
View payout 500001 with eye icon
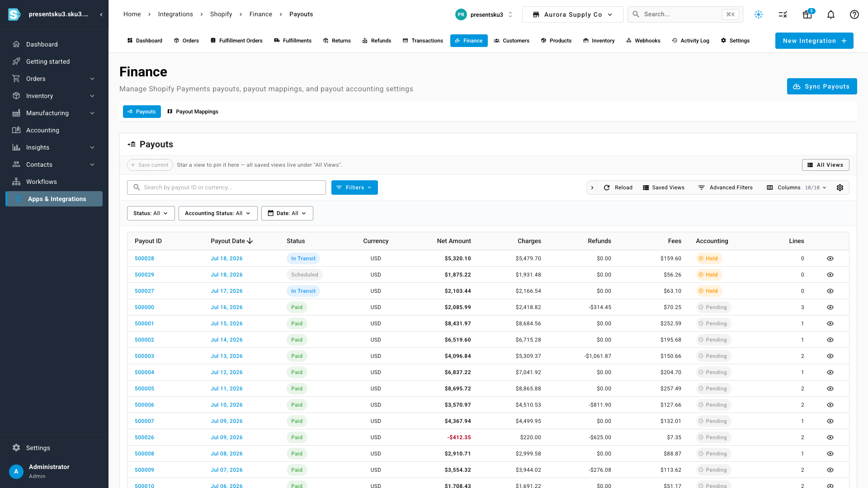[830, 324]
